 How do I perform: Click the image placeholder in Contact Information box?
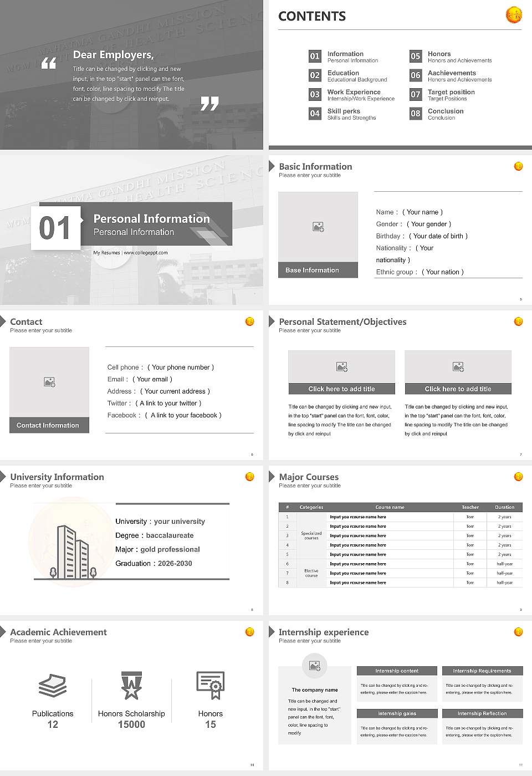point(49,382)
